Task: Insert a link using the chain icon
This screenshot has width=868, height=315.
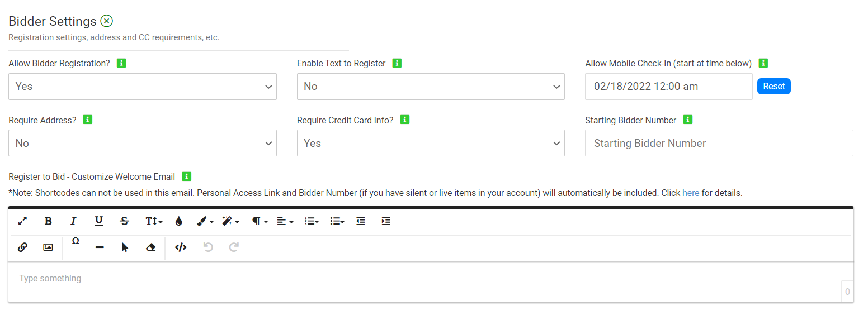Action: coord(22,247)
